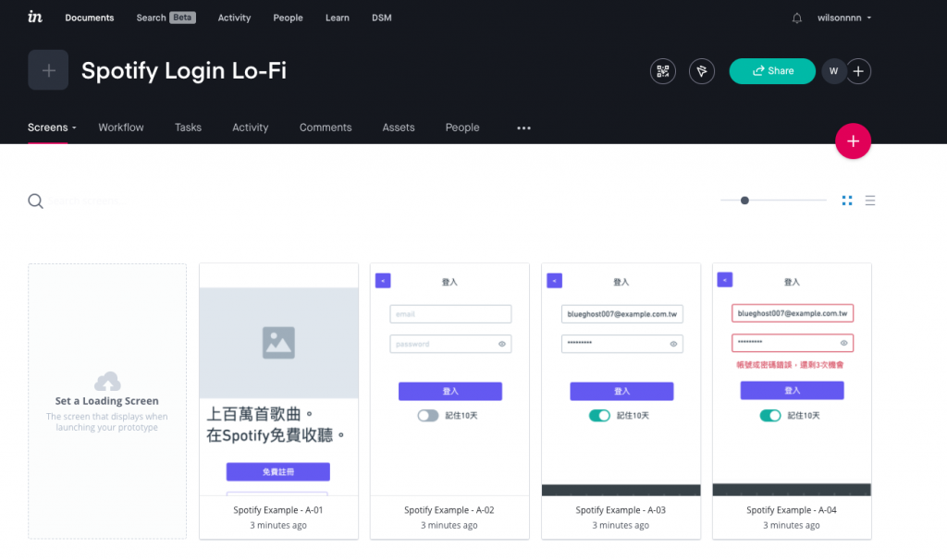Click the 登入 button in A-04 thumbnail
The image size is (947, 560).
(792, 391)
